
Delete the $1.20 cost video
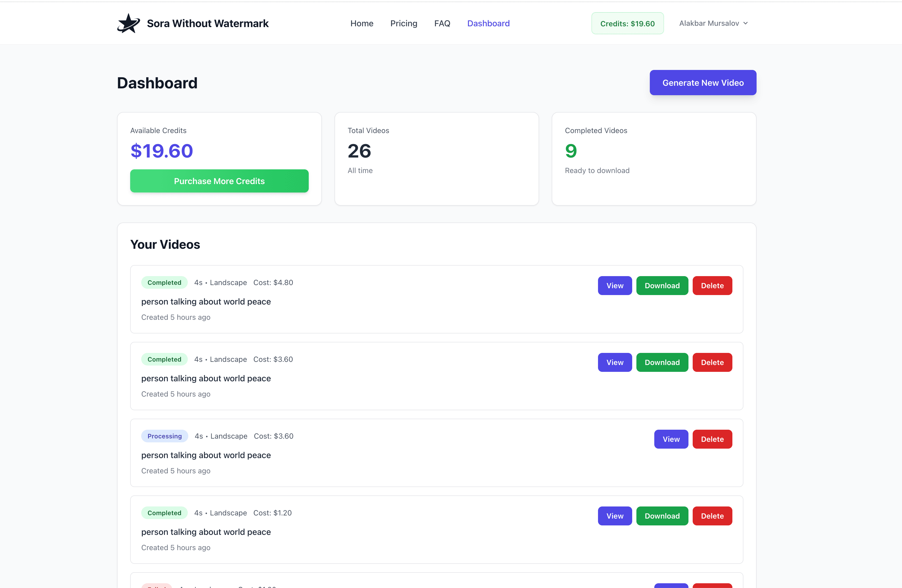coord(712,516)
